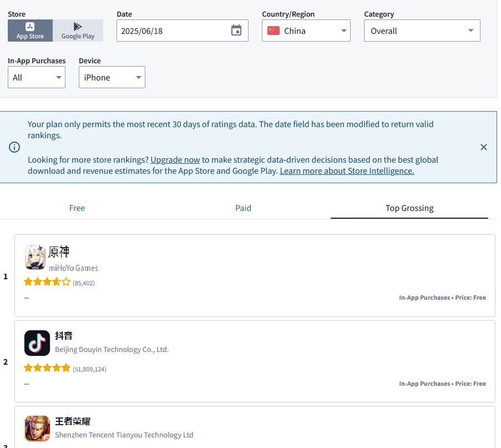This screenshot has height=448, width=501.
Task: Click the five-star rating of 抖音
Action: click(47, 368)
